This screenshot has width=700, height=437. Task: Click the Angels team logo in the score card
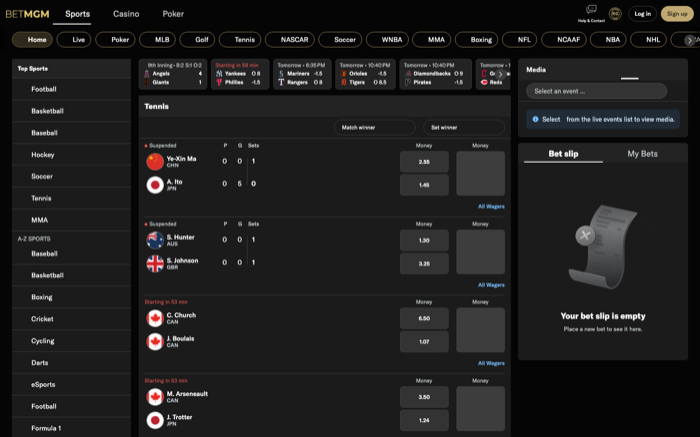pyautogui.click(x=146, y=74)
